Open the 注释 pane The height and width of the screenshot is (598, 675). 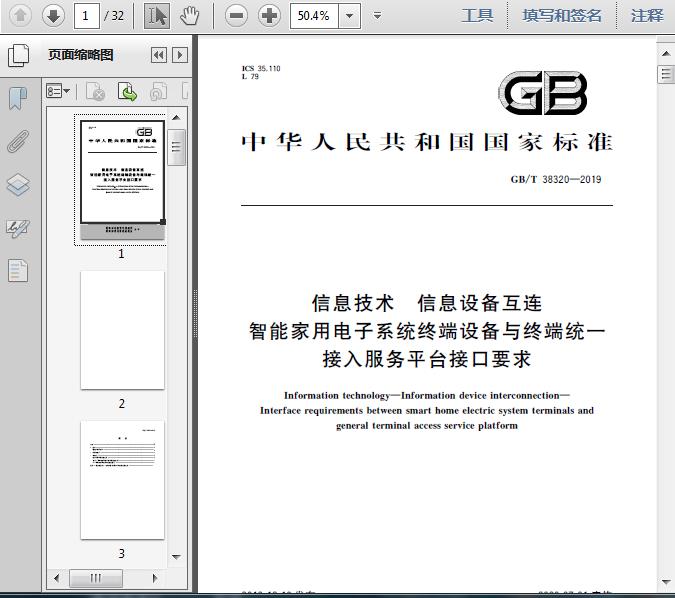coord(647,16)
